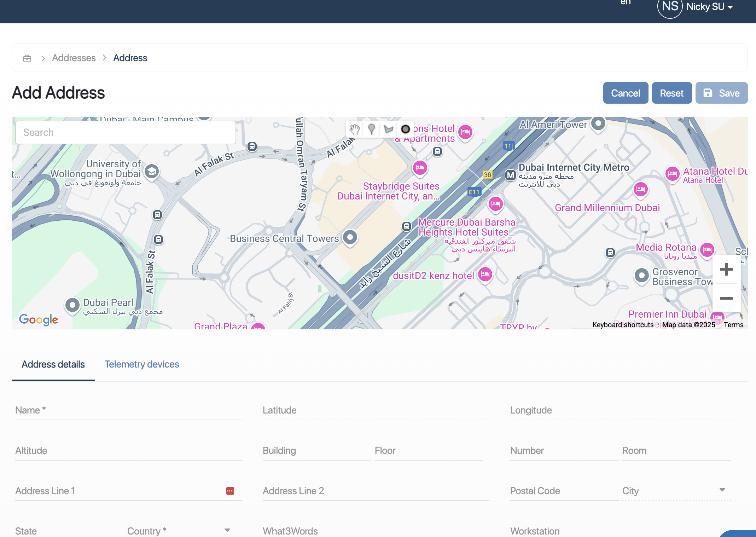Click the home breadcrumb icon
Screen dimensions: 756x537
click(27, 58)
